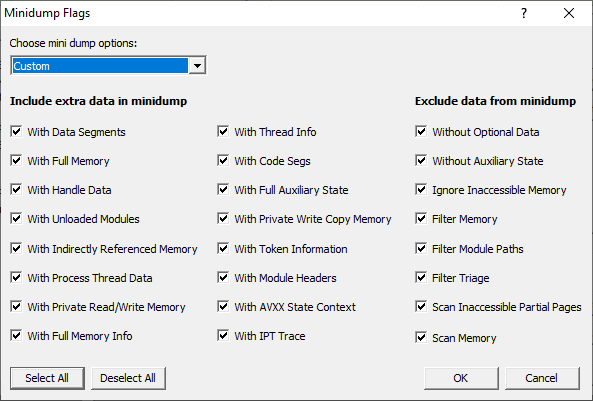Uncheck With Data Segments

click(x=16, y=132)
